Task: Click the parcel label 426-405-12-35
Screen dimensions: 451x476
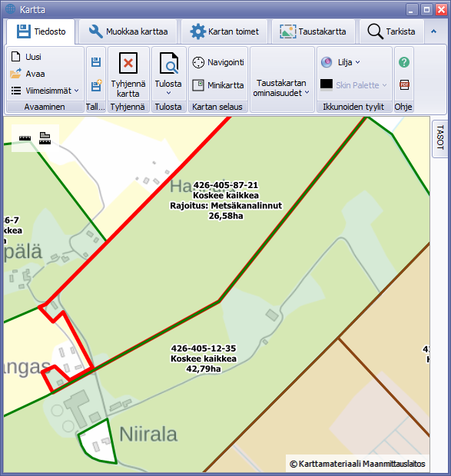Action: [x=204, y=349]
